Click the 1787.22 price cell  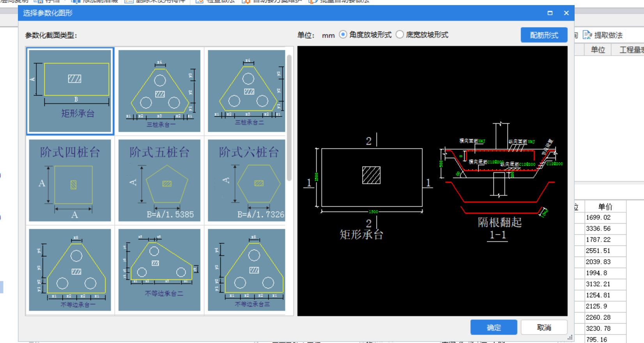[605, 240]
